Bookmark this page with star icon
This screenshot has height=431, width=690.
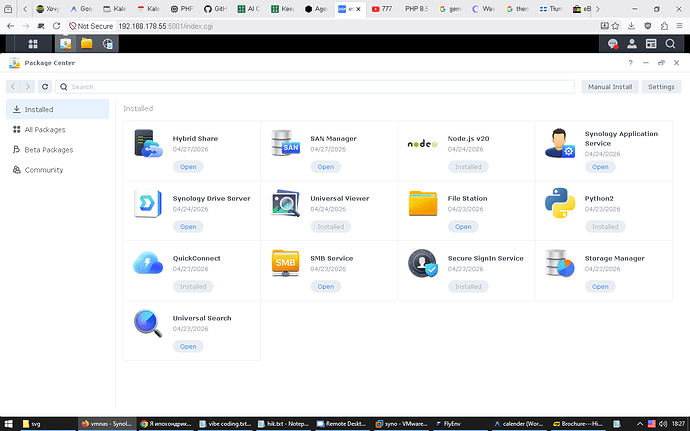pyautogui.click(x=615, y=26)
